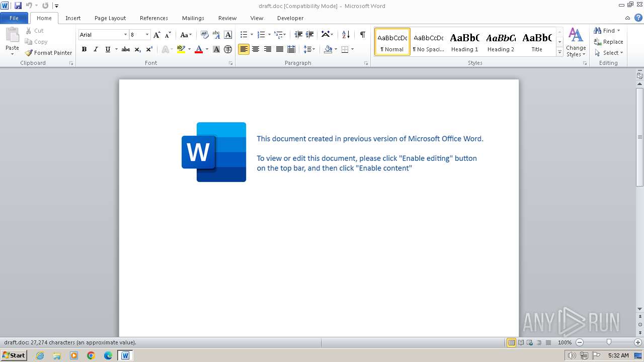This screenshot has height=362, width=644.
Task: Adjust the zoom slider
Action: 609,342
